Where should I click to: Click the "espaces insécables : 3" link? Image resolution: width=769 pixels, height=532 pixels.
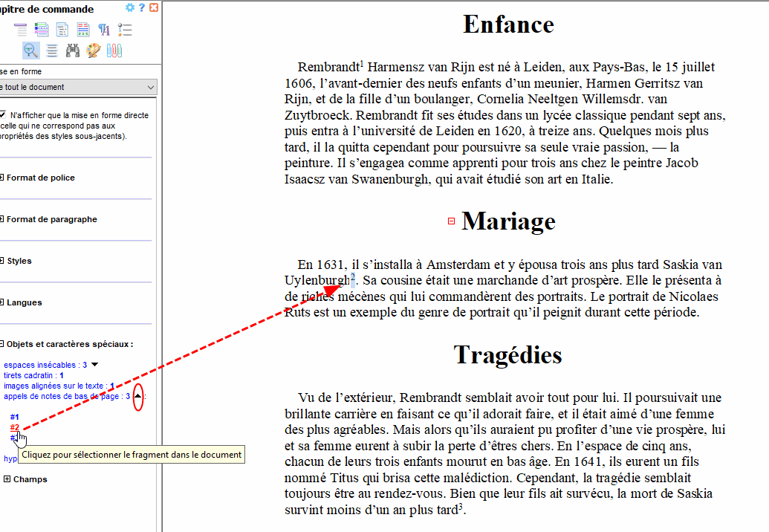[x=45, y=365]
